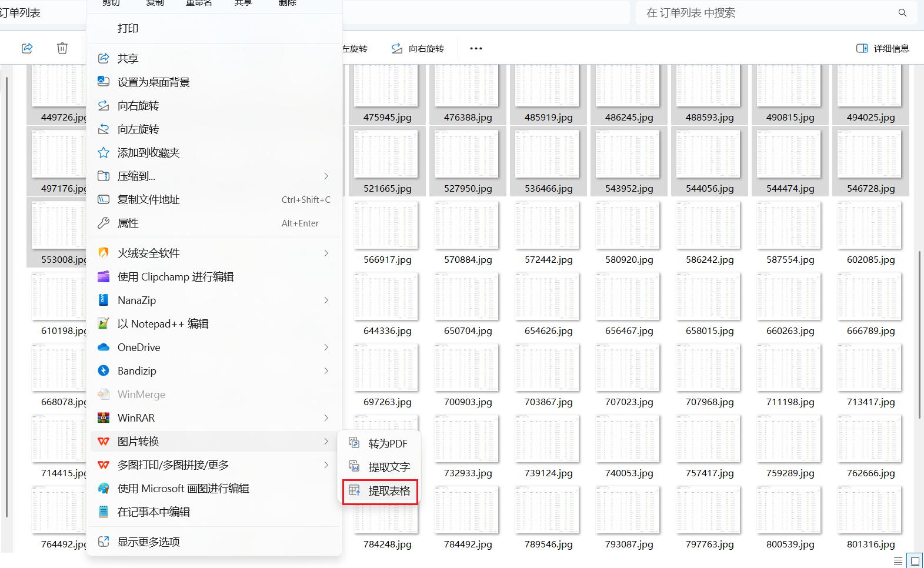This screenshot has width=924, height=568.
Task: Click the search magnifier icon
Action: [902, 13]
